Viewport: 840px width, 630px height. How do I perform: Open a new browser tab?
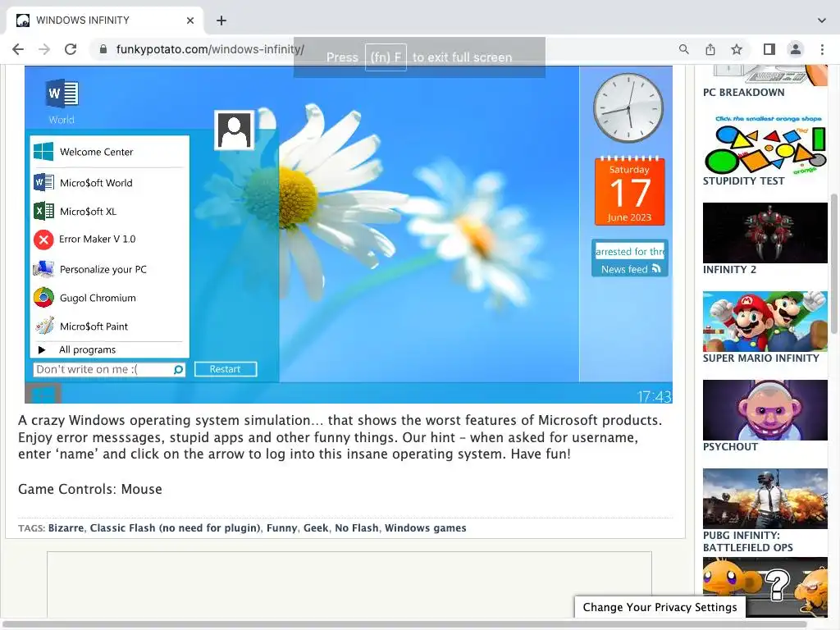(x=221, y=21)
